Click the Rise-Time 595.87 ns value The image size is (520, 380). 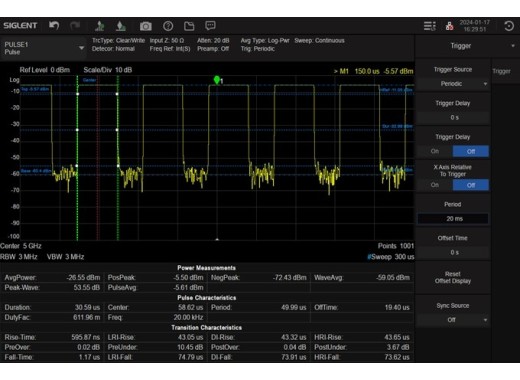click(x=86, y=337)
